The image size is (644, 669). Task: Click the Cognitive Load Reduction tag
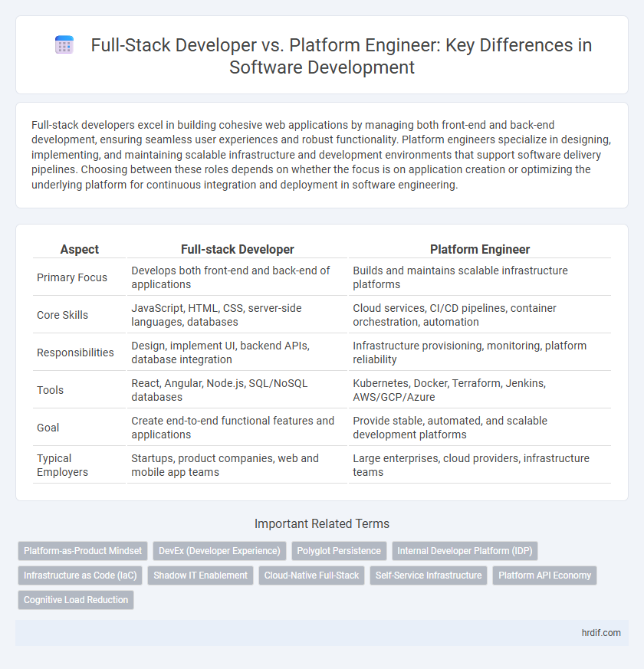coord(76,600)
